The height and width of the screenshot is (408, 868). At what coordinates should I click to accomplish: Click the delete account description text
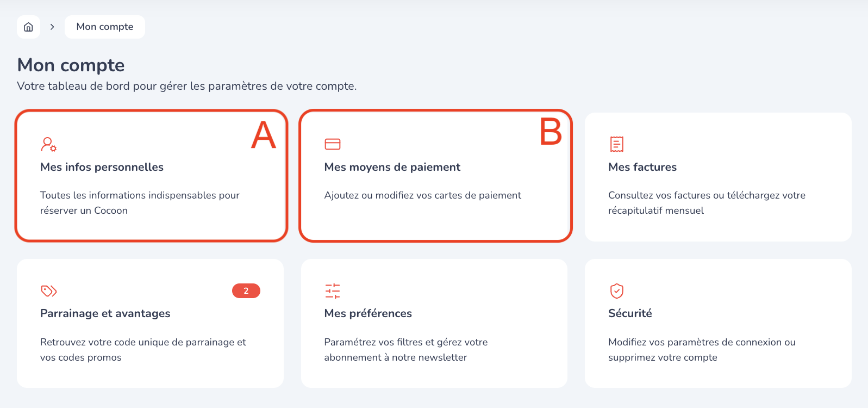point(701,349)
